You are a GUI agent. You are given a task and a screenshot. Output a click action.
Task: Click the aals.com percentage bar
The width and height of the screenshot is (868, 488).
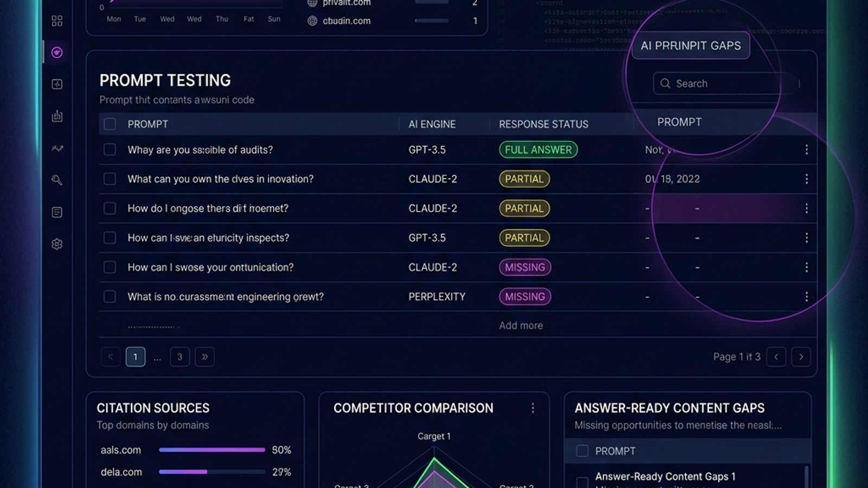coord(212,450)
